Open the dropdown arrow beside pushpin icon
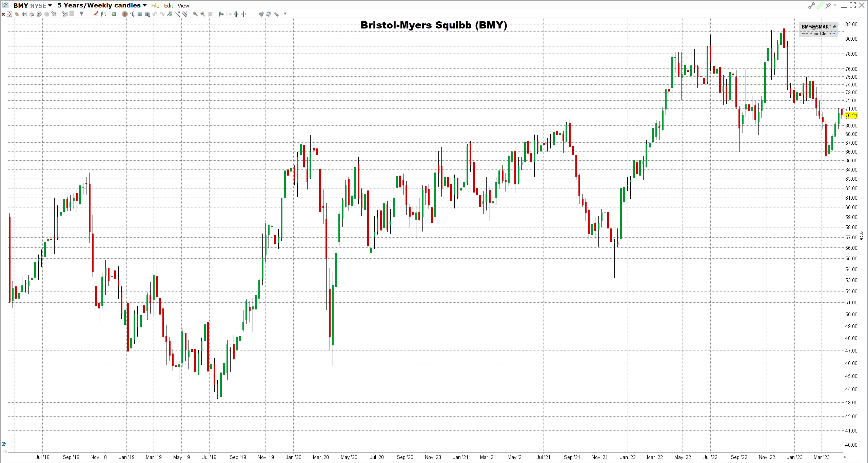This screenshot has width=868, height=463. [x=835, y=5]
